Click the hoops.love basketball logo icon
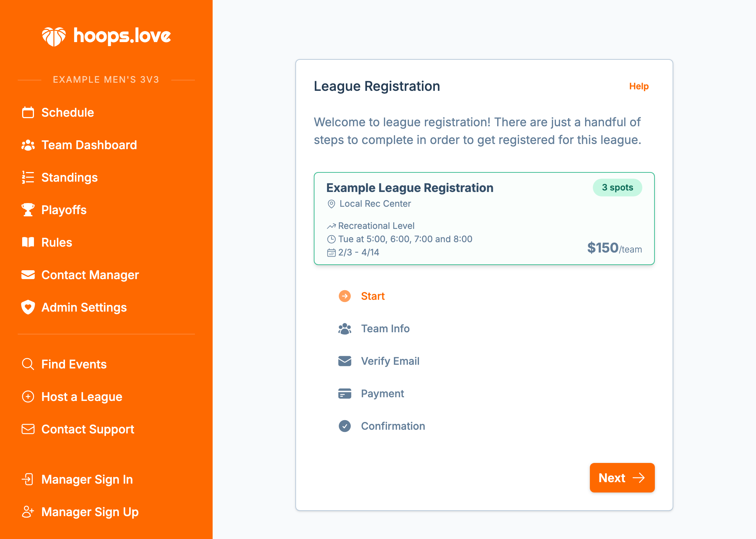 coord(54,36)
